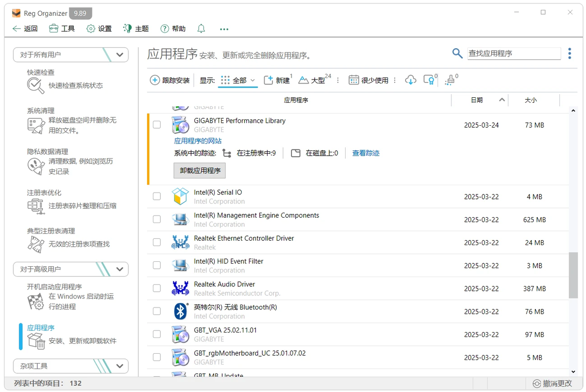
Task: Click the 查找应用程序 search field
Action: [514, 54]
